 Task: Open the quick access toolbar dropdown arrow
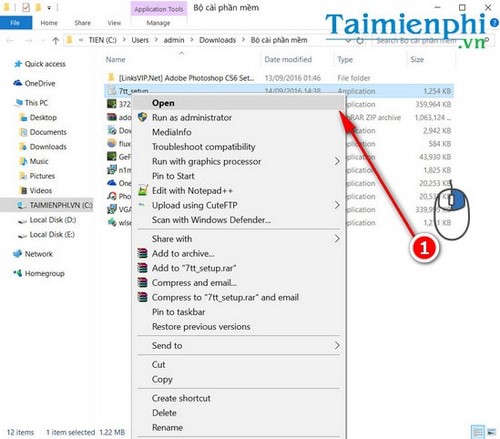(x=49, y=8)
